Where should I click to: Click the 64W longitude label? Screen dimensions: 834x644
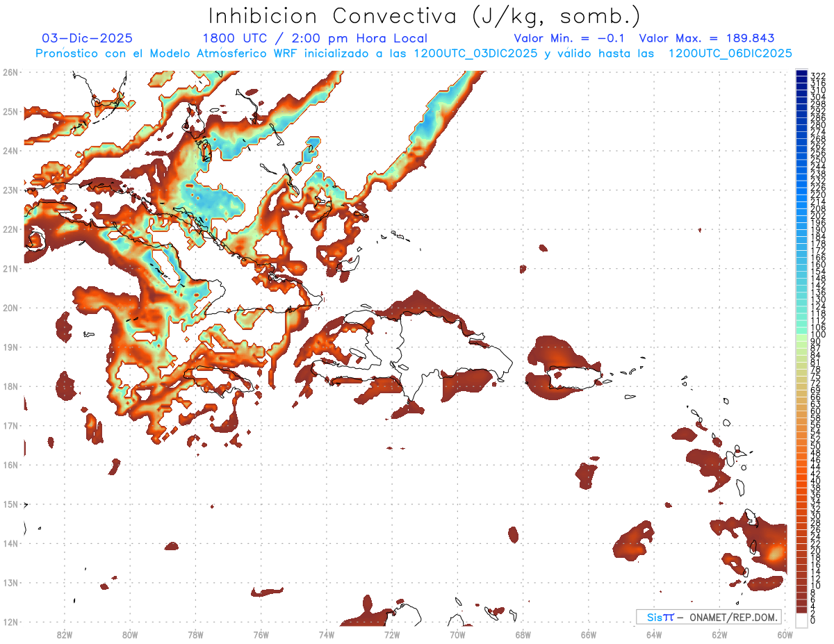tap(654, 634)
